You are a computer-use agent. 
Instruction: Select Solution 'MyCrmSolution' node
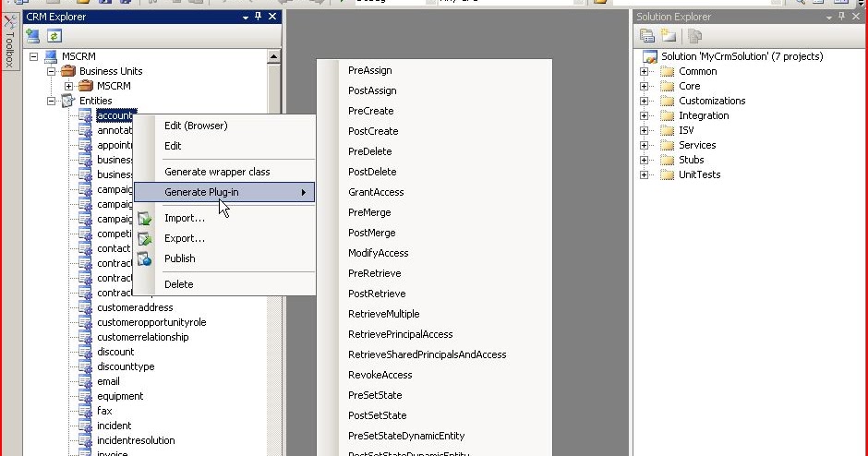click(x=741, y=56)
